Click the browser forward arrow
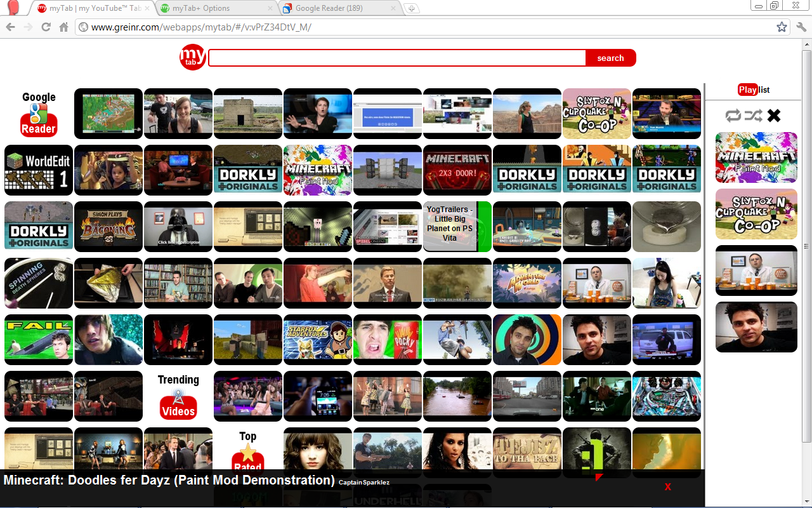The width and height of the screenshot is (812, 508). tap(28, 27)
